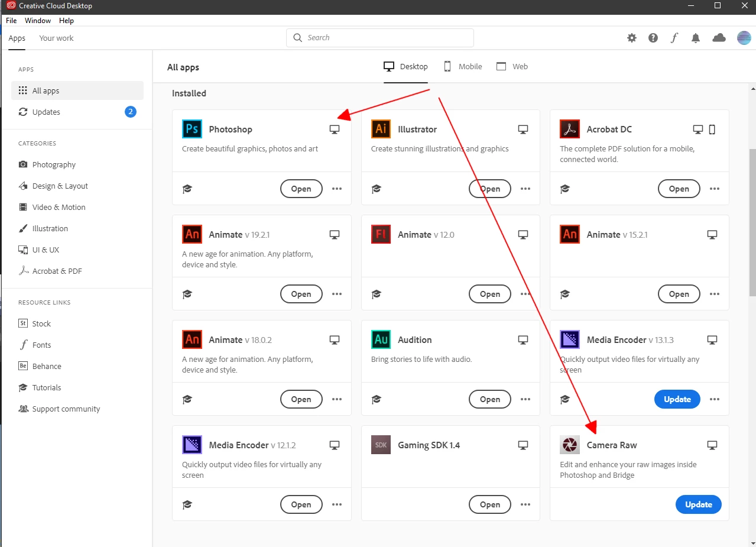Update Media Encoder v 13.1.3
Screen dimensions: 756x547
tap(677, 399)
